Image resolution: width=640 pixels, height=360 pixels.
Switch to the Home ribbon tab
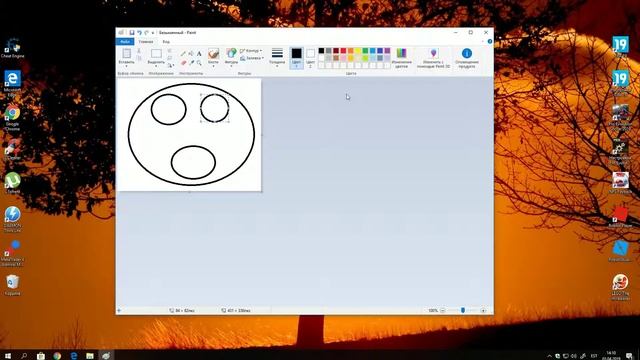(146, 42)
